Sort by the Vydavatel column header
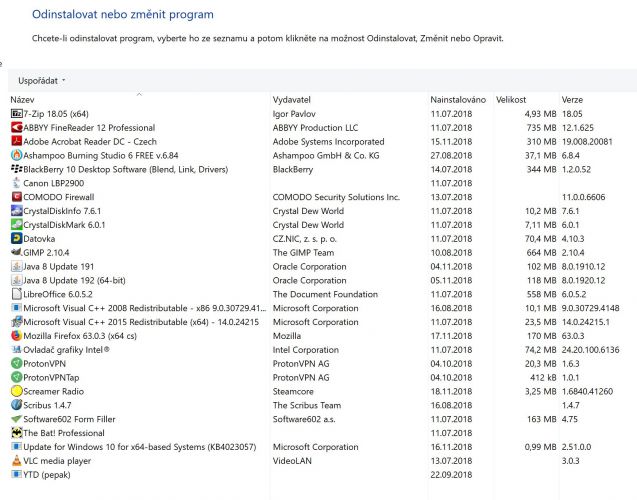 [291, 100]
